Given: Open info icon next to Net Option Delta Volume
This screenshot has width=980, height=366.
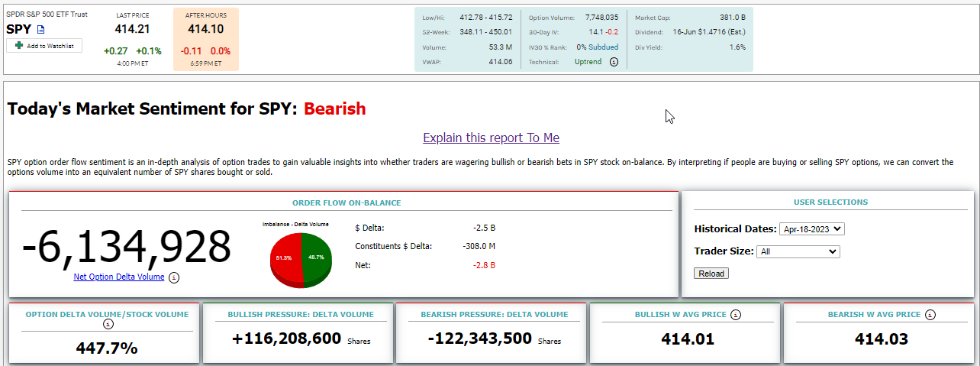Looking at the screenshot, I should [174, 277].
